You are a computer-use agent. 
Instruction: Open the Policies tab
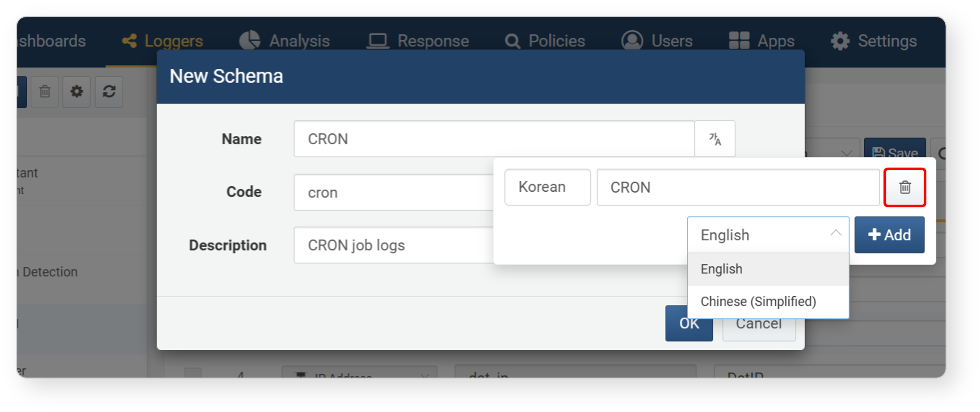coord(545,41)
